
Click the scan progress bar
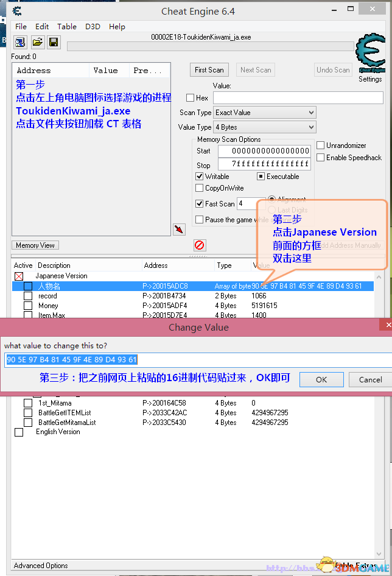(x=211, y=46)
